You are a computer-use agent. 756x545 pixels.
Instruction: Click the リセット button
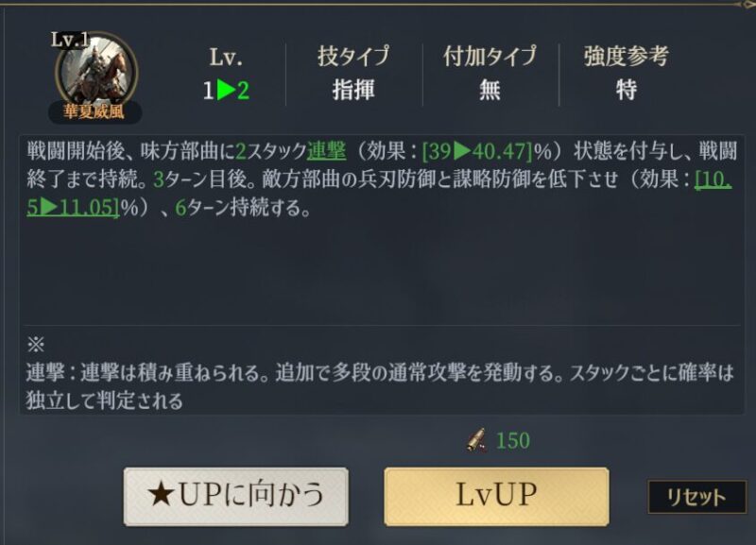coord(696,497)
